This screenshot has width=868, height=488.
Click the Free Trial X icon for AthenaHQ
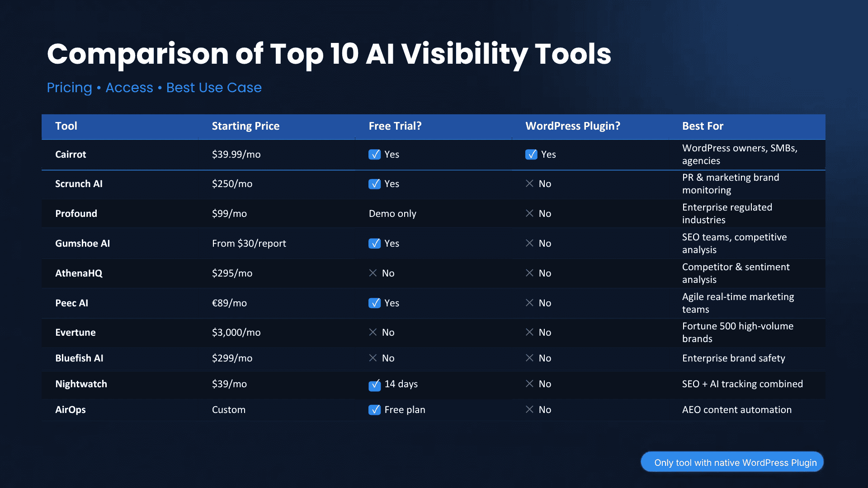(x=373, y=273)
